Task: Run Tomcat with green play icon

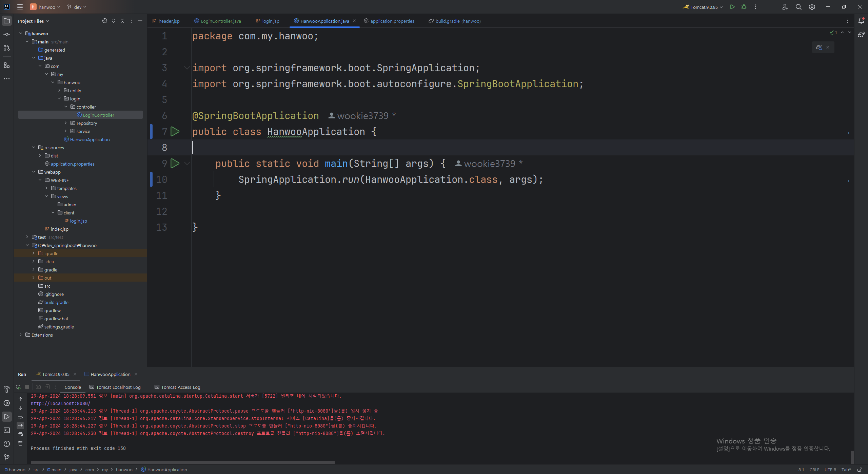Action: (x=732, y=7)
